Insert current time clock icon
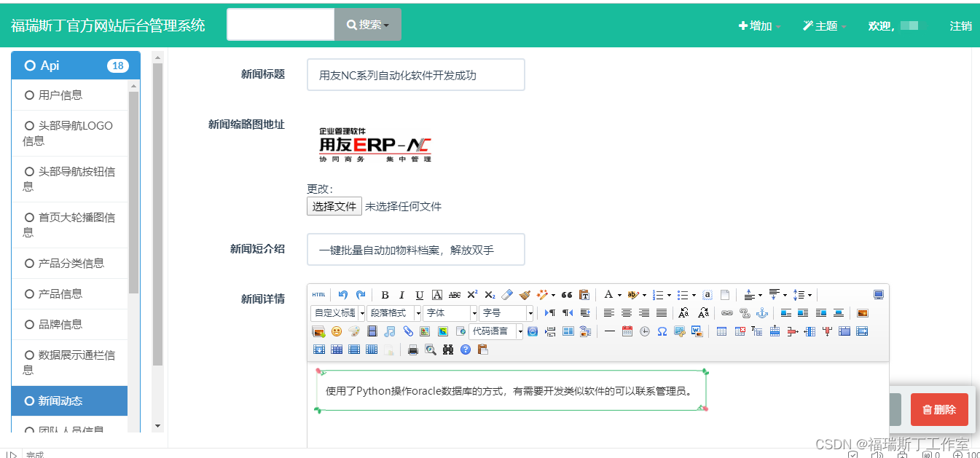This screenshot has width=980, height=458. [645, 331]
